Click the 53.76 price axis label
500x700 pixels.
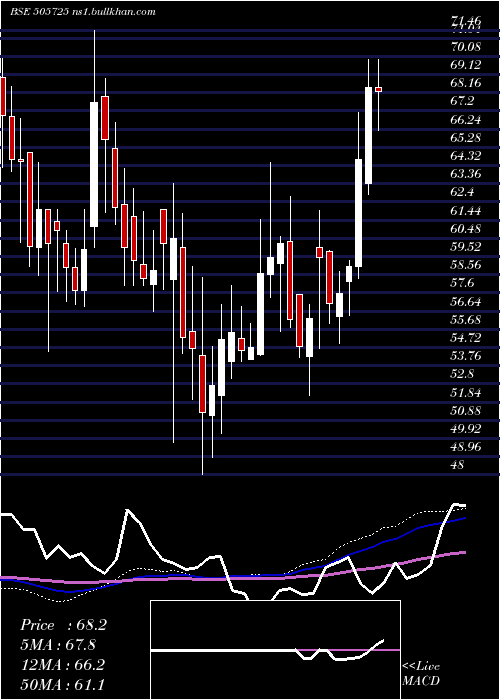click(x=466, y=356)
